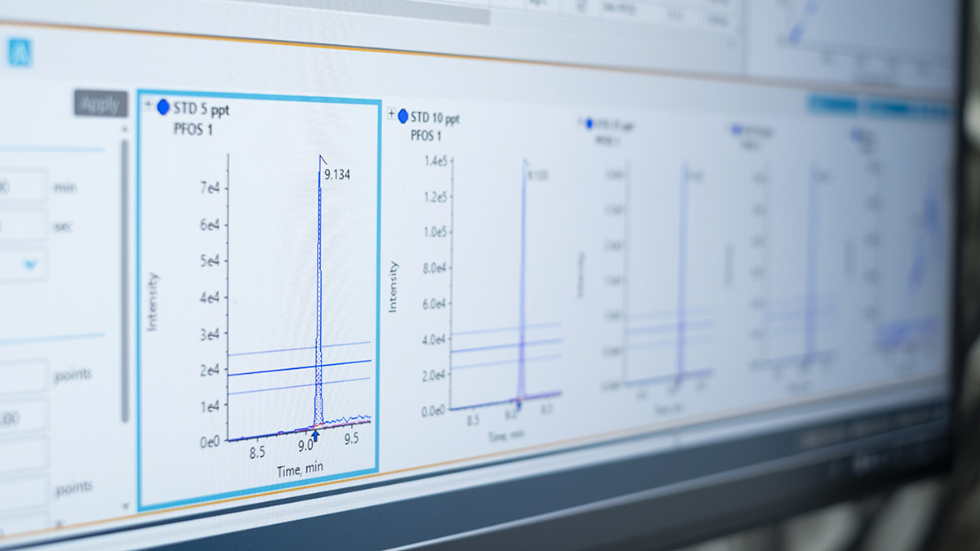Click the input field labeled sec
Image resolution: width=980 pixels, height=551 pixels.
pyautogui.click(x=23, y=225)
